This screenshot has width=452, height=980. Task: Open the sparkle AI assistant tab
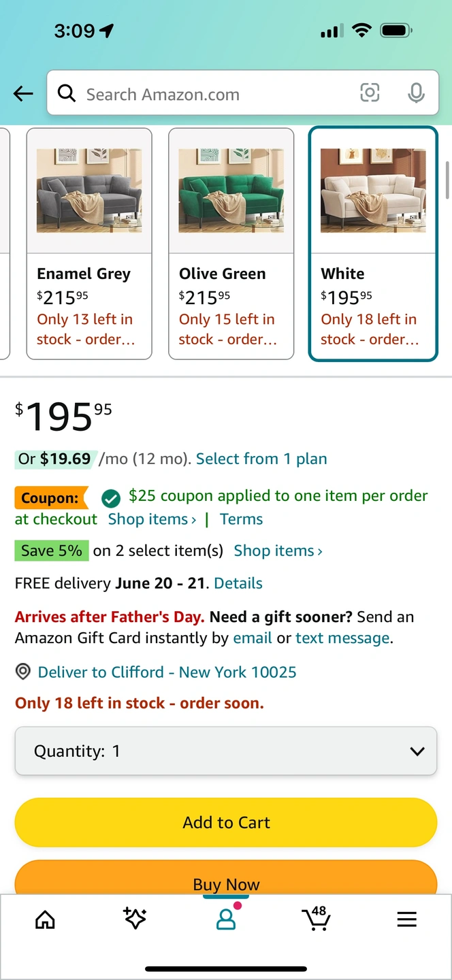pyautogui.click(x=135, y=919)
